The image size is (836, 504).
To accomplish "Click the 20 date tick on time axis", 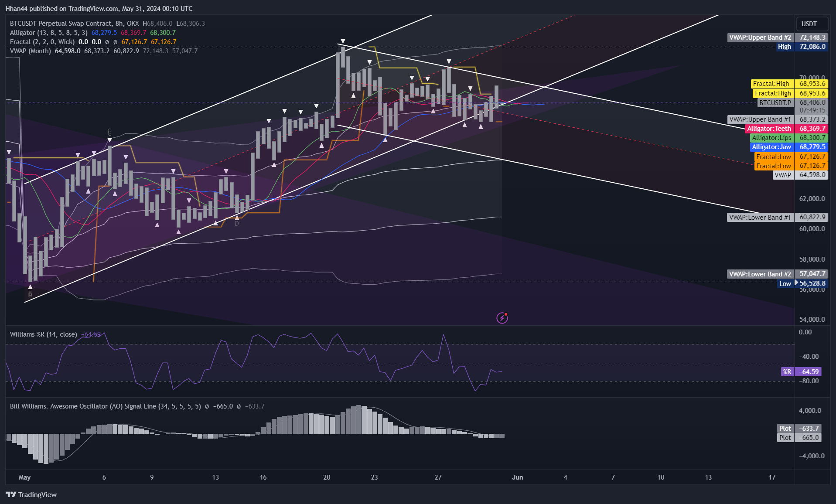I will click(x=327, y=477).
